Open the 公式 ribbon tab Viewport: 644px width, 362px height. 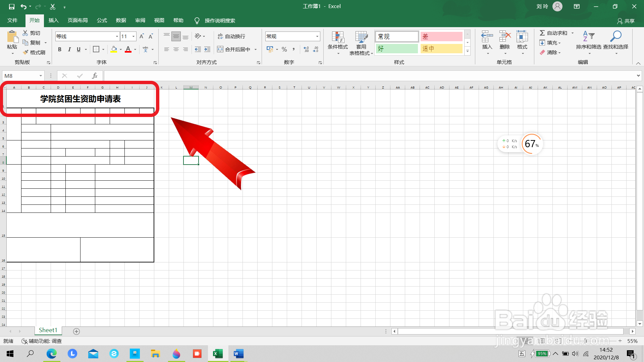102,20
